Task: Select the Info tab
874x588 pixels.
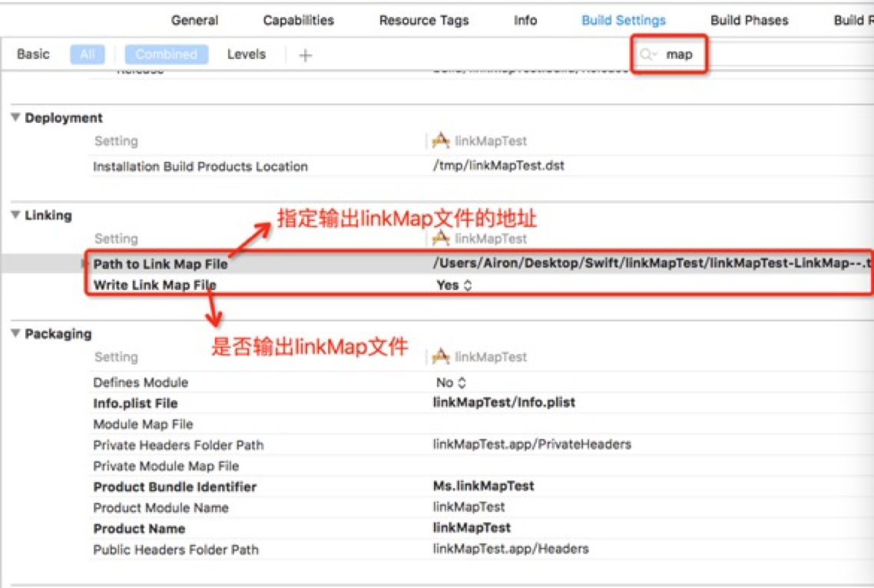Action: point(525,21)
